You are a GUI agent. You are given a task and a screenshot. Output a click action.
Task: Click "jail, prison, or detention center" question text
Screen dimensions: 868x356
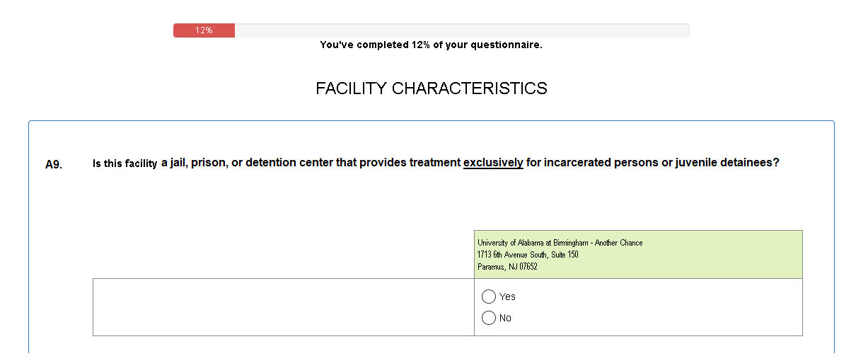click(248, 163)
